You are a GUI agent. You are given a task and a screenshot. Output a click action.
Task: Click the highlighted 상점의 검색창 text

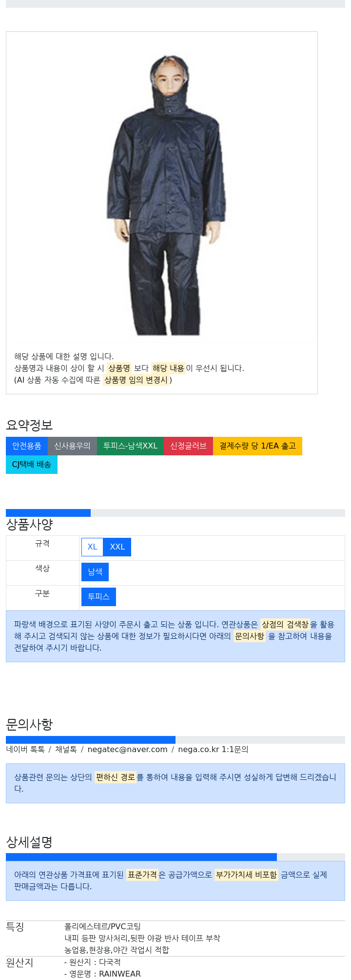coord(285,625)
